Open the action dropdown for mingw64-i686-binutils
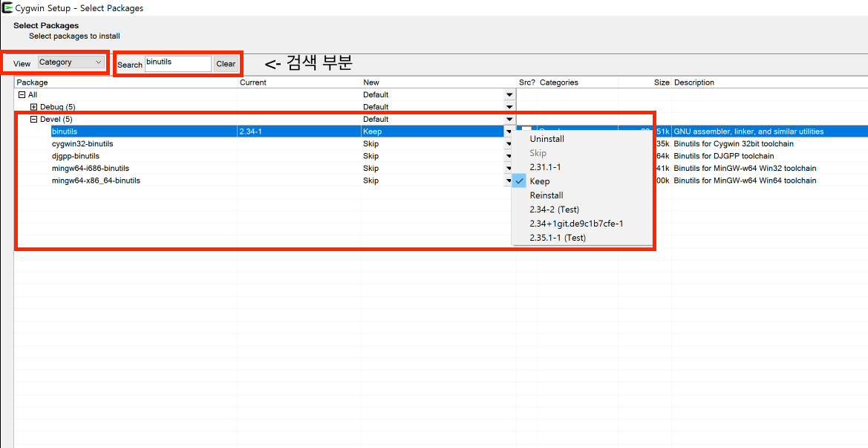Image resolution: width=868 pixels, height=448 pixels. (x=508, y=169)
